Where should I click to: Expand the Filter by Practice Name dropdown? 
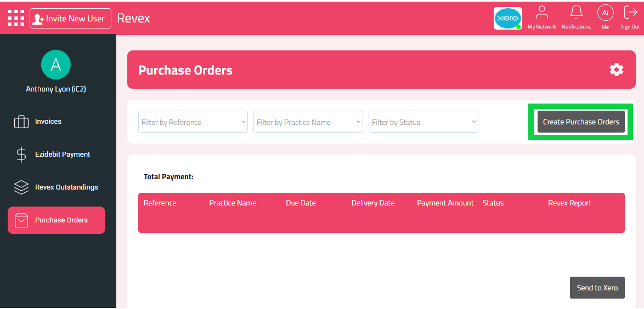(x=308, y=122)
